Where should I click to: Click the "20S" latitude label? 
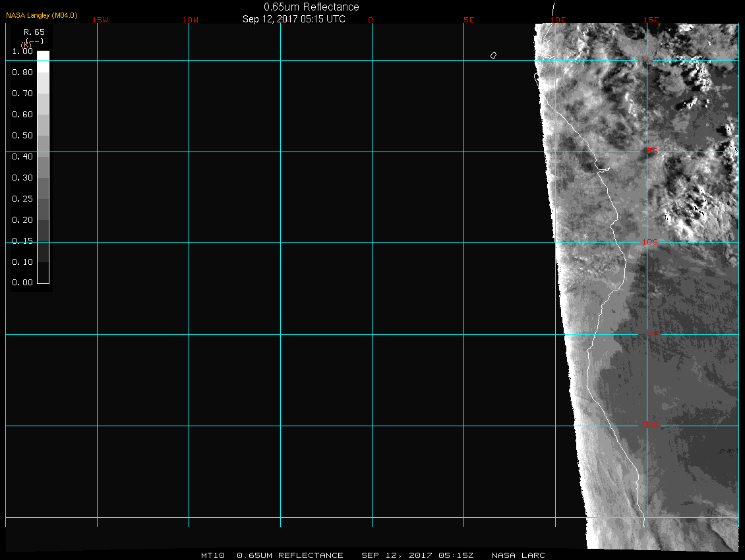click(x=651, y=425)
